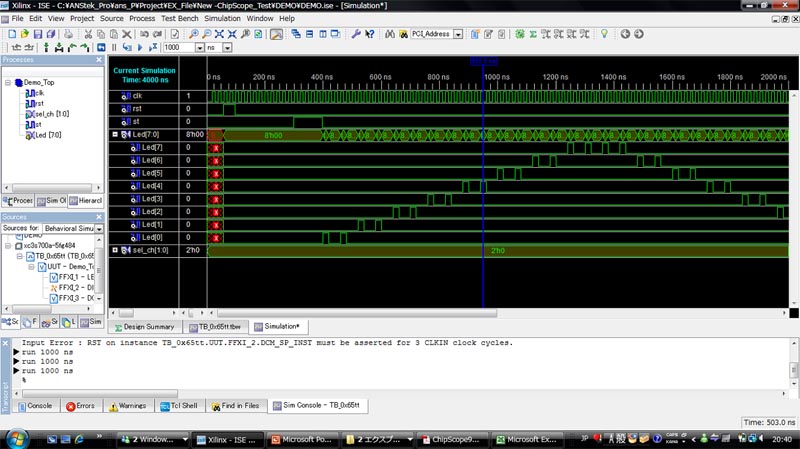
Task: Click the Forward navigation arrow icon
Action: point(638,34)
